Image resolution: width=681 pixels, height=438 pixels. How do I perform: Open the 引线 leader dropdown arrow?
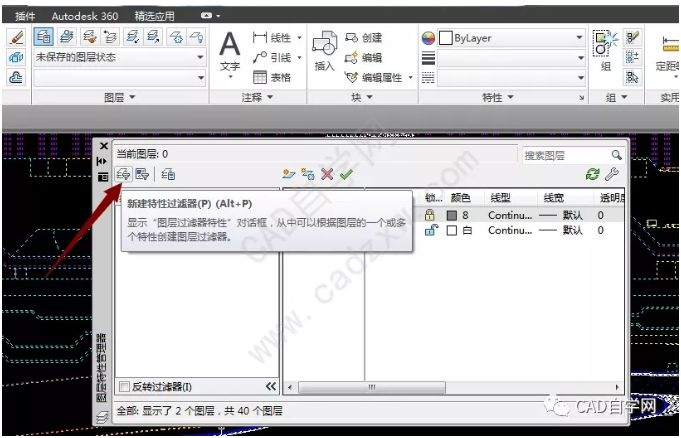pyautogui.click(x=299, y=57)
